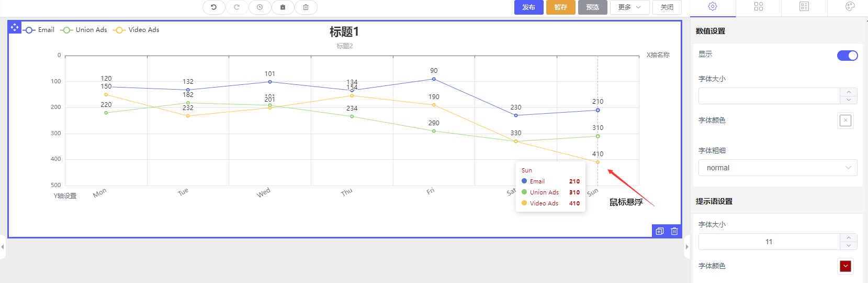This screenshot has height=283, width=868.
Task: Click the blue 发布 publish button
Action: click(x=528, y=7)
